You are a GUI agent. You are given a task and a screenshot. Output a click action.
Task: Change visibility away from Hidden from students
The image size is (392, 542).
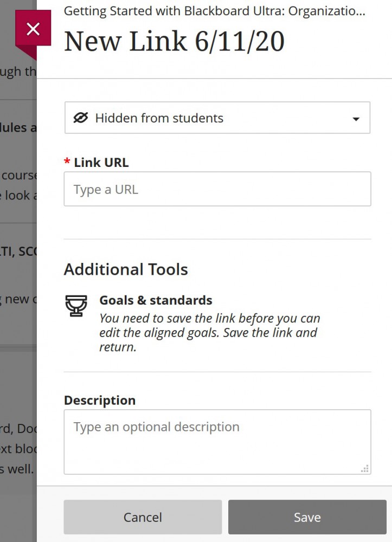point(217,118)
